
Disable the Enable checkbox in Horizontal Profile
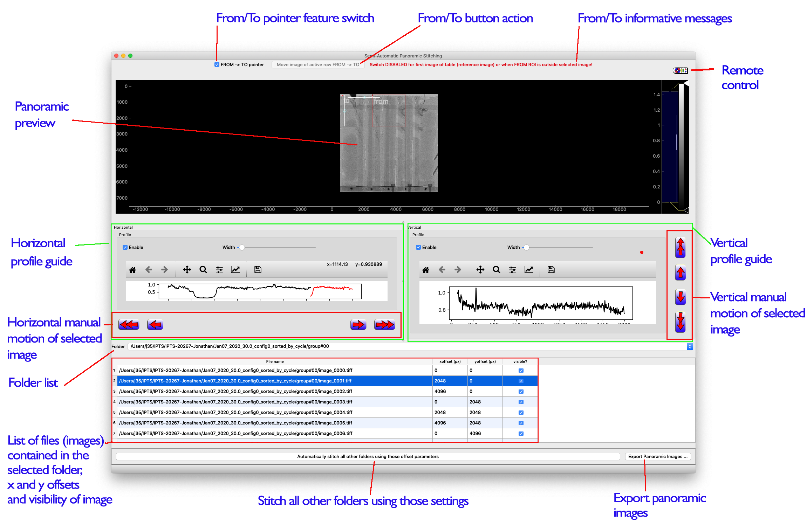(125, 247)
